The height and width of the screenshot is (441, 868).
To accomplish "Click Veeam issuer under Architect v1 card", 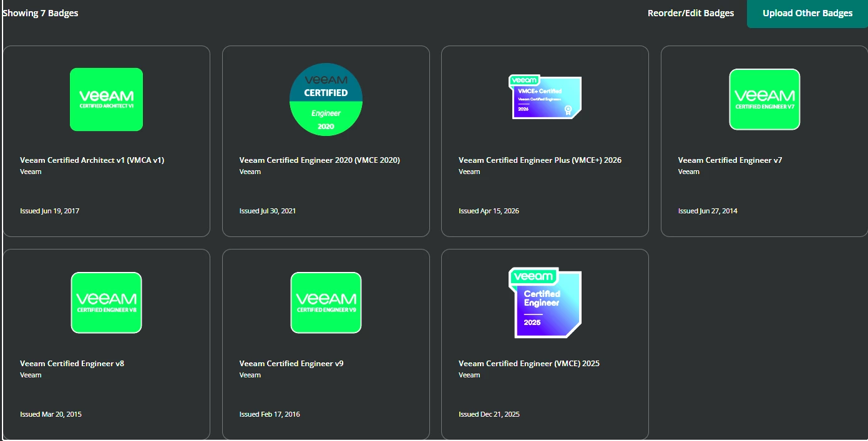I will pos(31,172).
